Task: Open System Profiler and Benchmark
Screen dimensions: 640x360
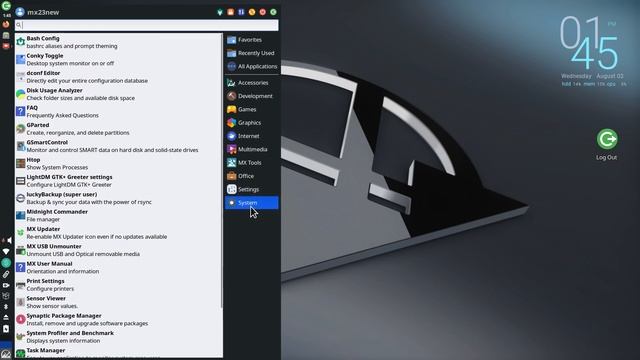Action: click(x=118, y=337)
